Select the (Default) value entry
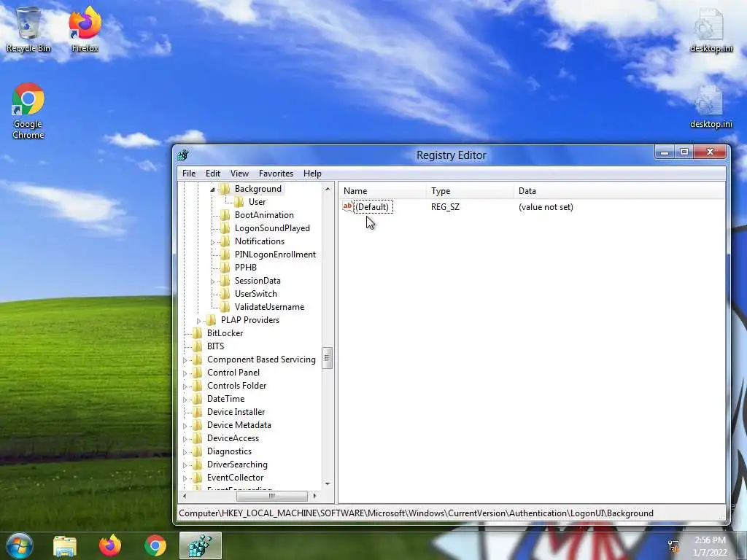The height and width of the screenshot is (560, 747). (373, 207)
